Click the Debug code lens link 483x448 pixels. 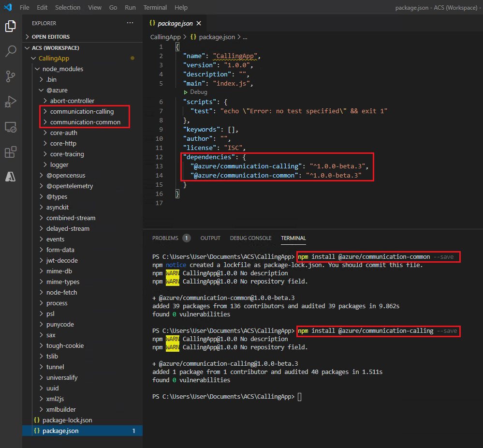pos(198,92)
